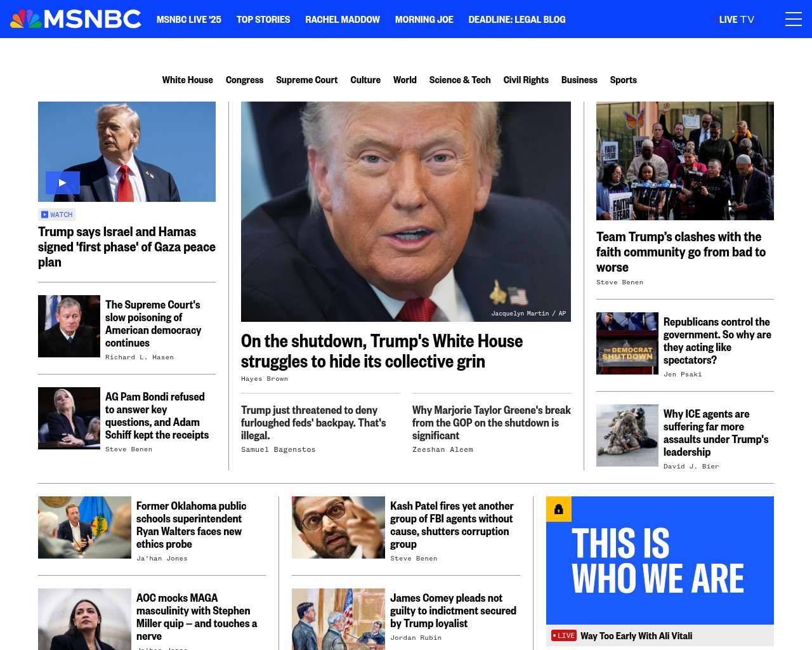The image size is (812, 650).
Task: Open the This Is Who We Are banner
Action: pos(660,560)
